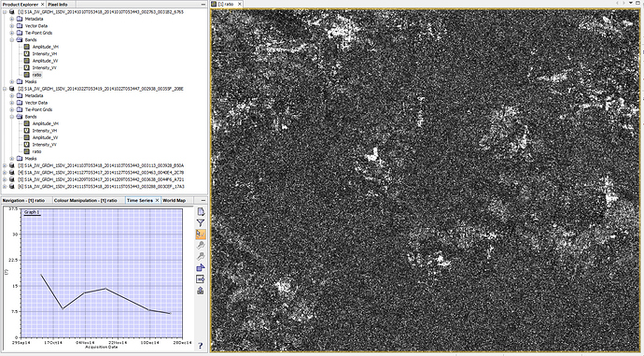
Task: Click the Graph 1 legend entry
Action: [x=32, y=212]
